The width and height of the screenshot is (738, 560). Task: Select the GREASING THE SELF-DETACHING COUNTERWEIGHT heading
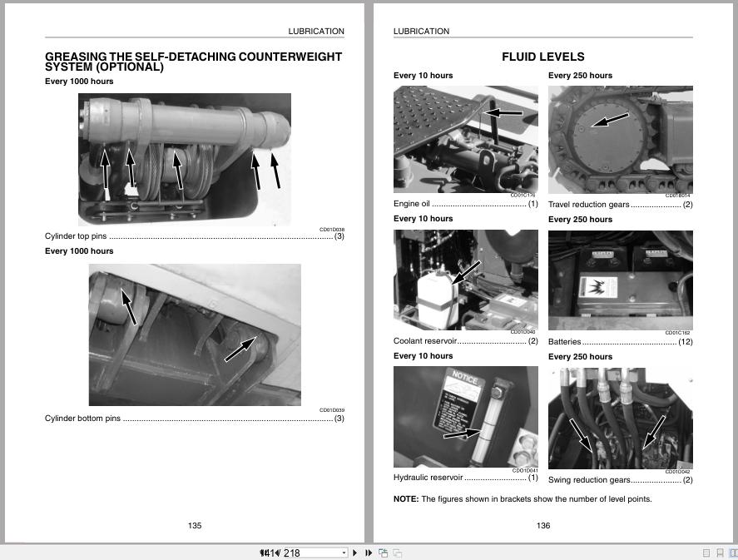(x=194, y=62)
